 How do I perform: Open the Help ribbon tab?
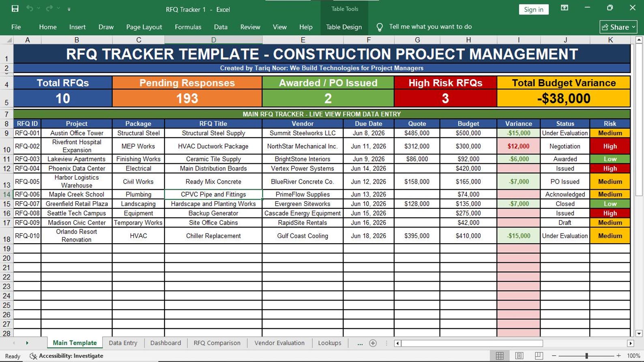pos(306,27)
